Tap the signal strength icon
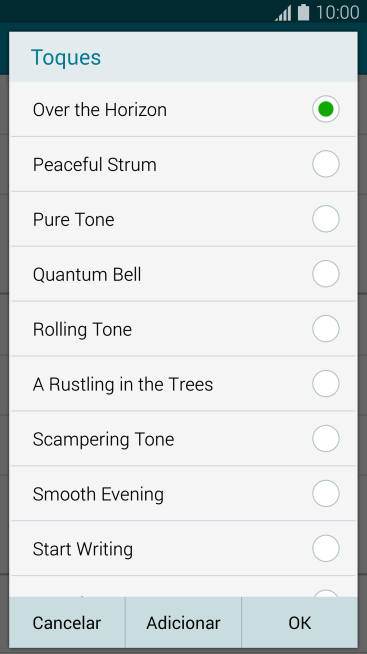367x654 pixels. (283, 13)
